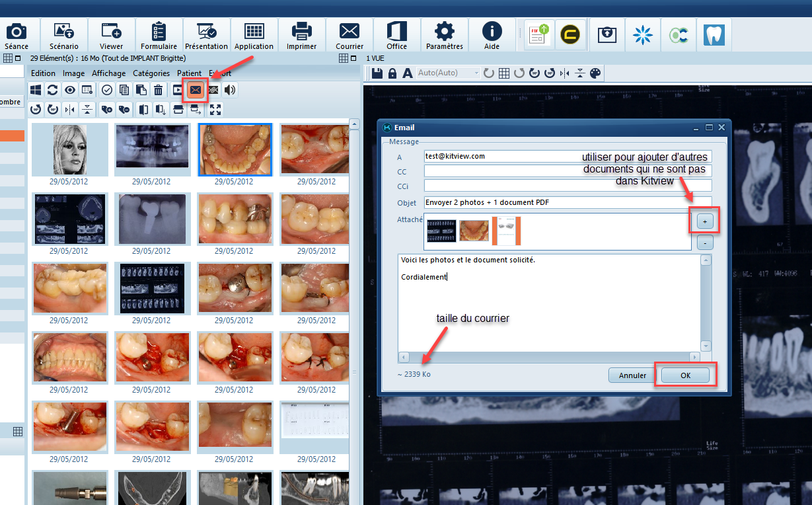
Task: Click the OK button in Email dialog
Action: pos(685,375)
